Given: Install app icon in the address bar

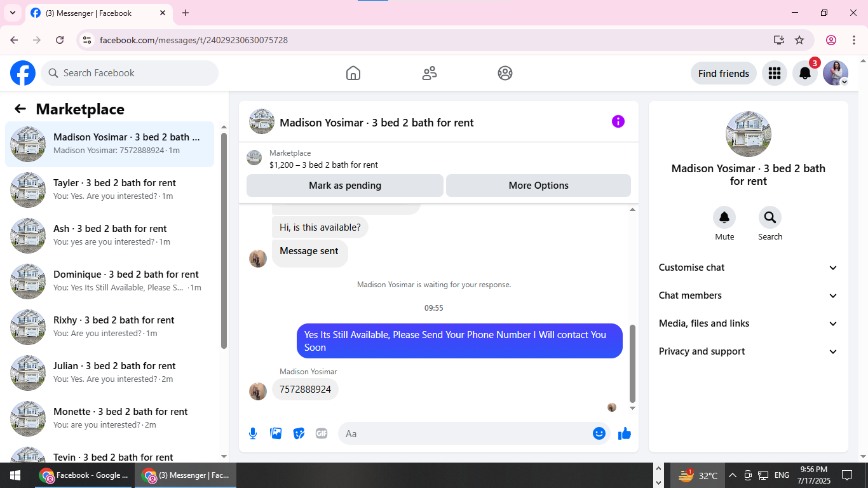Looking at the screenshot, I should 779,40.
